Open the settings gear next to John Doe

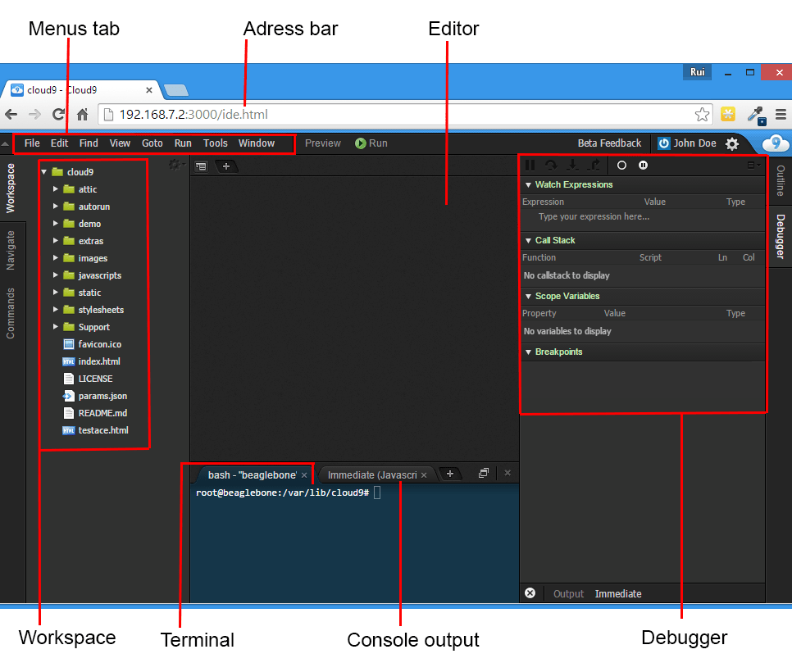point(732,143)
